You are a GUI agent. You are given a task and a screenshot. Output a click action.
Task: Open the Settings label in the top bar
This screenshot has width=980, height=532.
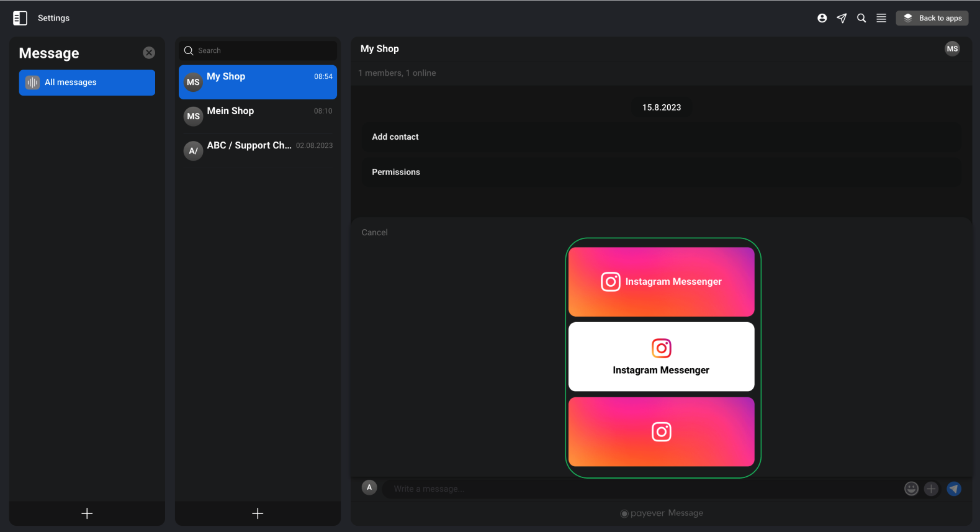click(53, 18)
